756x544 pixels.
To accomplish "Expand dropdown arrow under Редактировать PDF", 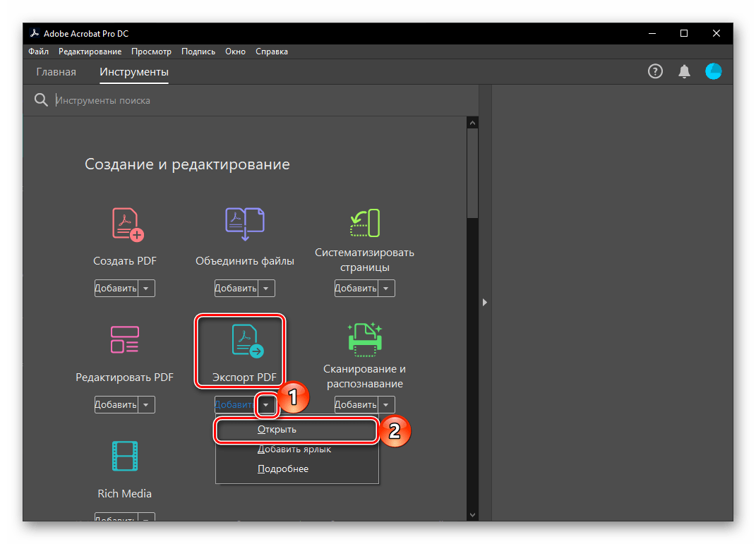I will click(x=146, y=405).
